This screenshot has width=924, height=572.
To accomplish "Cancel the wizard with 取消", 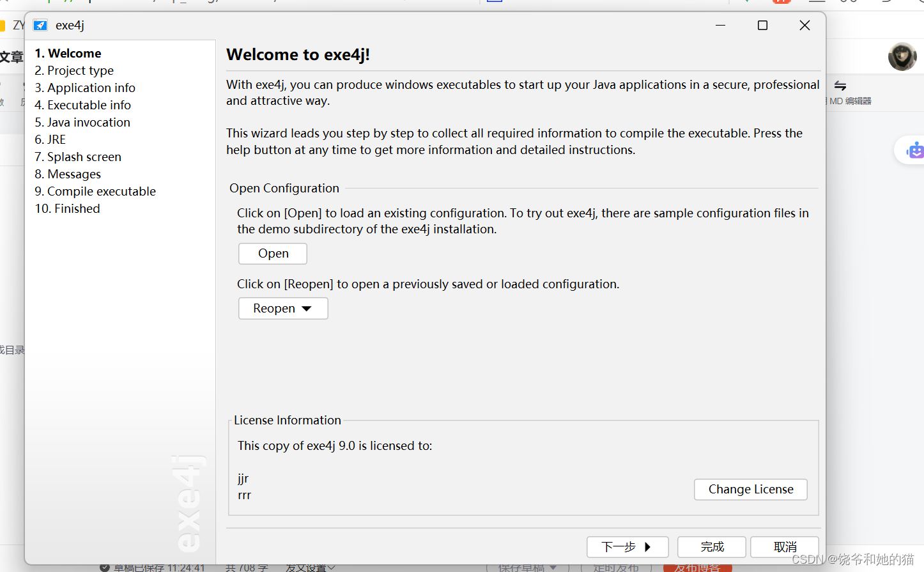I will tap(785, 547).
